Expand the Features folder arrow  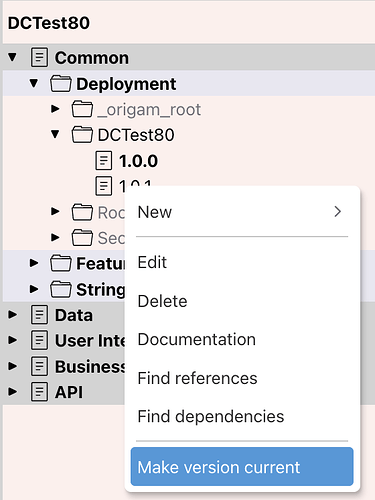click(34, 263)
